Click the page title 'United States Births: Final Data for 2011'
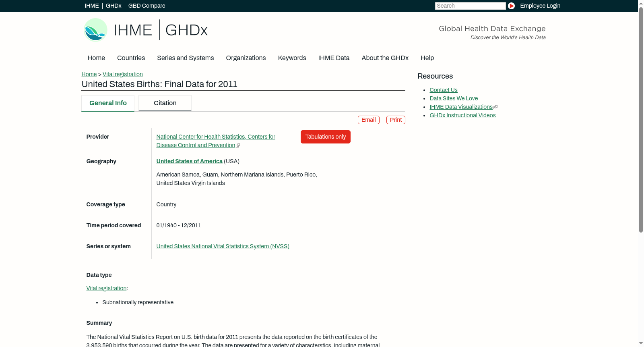This screenshot has width=644, height=347. point(159,84)
